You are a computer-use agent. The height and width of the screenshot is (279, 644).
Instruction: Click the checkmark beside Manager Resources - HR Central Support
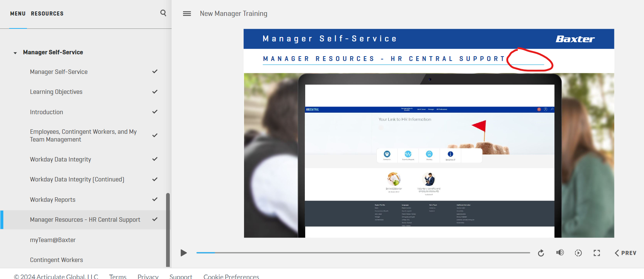(x=155, y=219)
